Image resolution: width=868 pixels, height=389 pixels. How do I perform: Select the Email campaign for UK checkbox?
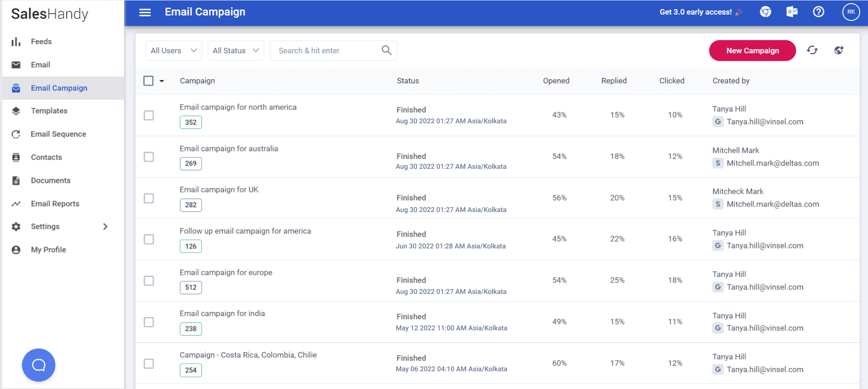click(x=149, y=198)
